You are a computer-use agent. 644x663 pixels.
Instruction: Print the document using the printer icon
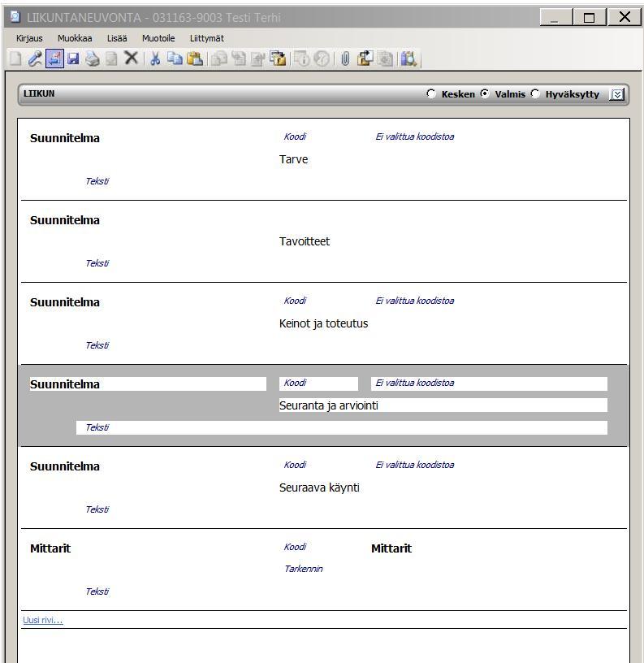(x=93, y=58)
